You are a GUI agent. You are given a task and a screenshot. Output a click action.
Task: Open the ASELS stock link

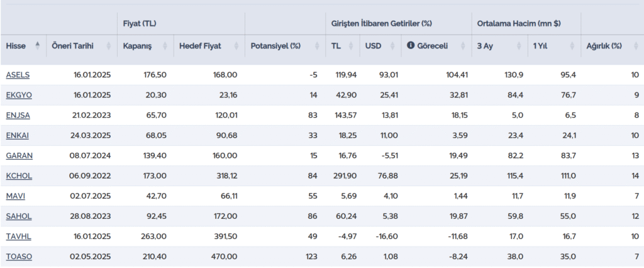pyautogui.click(x=18, y=75)
